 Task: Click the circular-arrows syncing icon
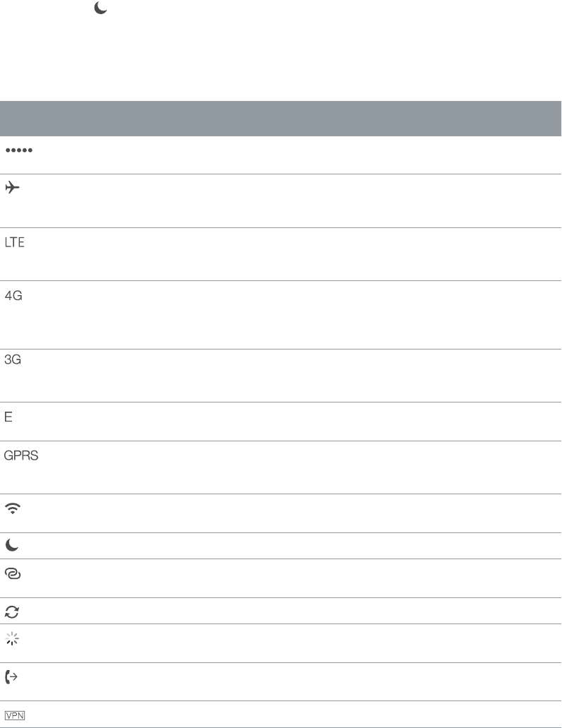tap(13, 611)
